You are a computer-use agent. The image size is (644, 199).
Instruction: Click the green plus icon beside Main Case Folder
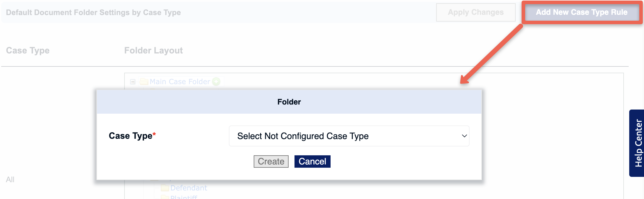[216, 81]
